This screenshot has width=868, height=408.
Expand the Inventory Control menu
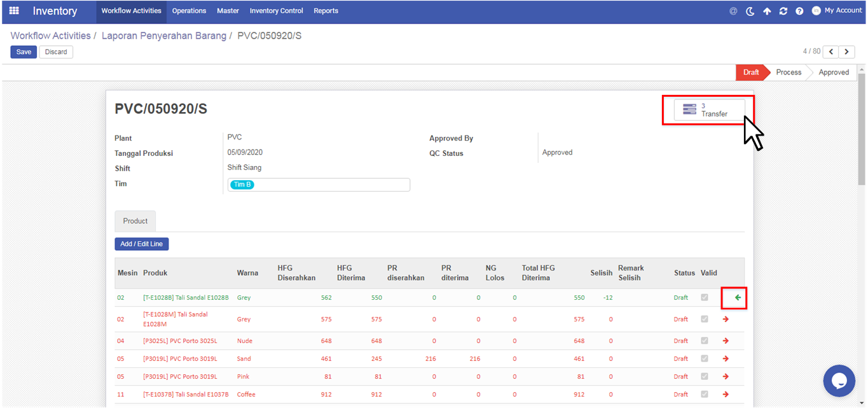pos(276,11)
